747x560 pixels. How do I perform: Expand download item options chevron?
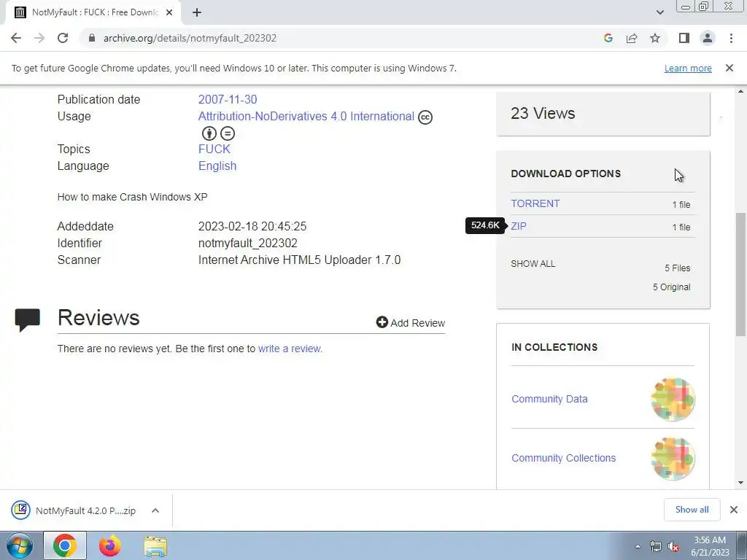click(x=155, y=510)
